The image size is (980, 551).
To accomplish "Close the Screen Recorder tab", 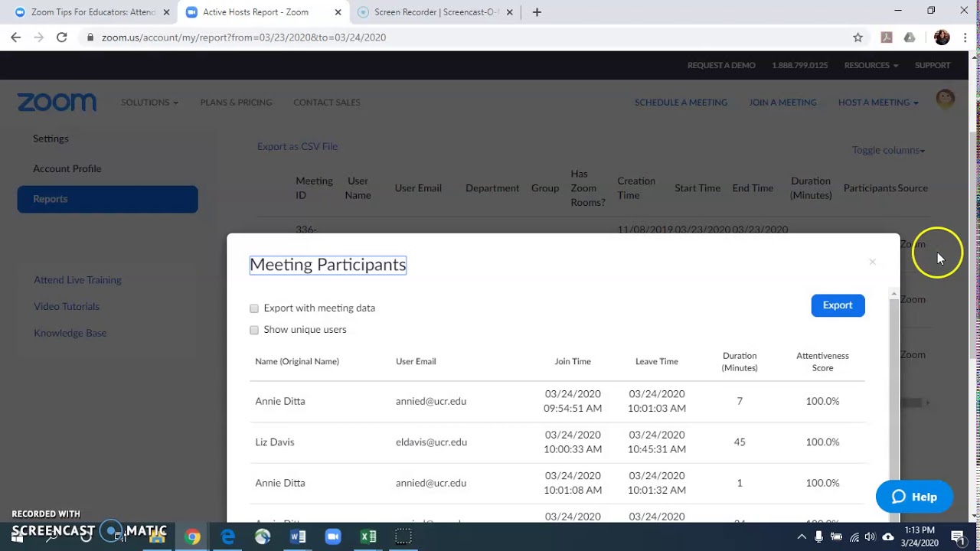I will click(x=510, y=12).
